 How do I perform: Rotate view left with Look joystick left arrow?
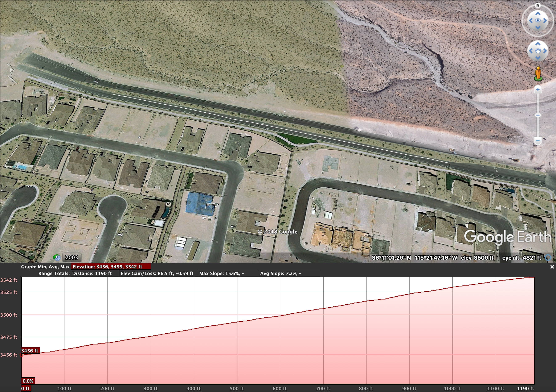point(531,21)
